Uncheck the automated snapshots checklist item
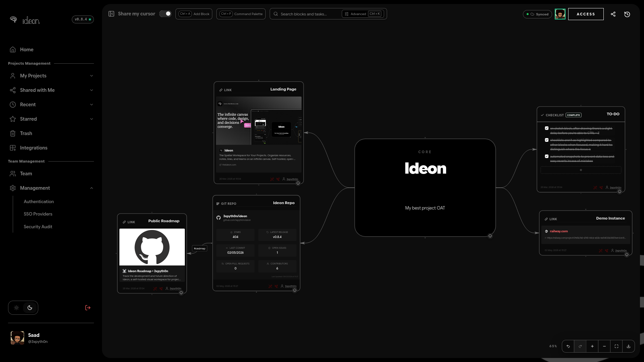Image resolution: width=644 pixels, height=362 pixels. pos(547,156)
